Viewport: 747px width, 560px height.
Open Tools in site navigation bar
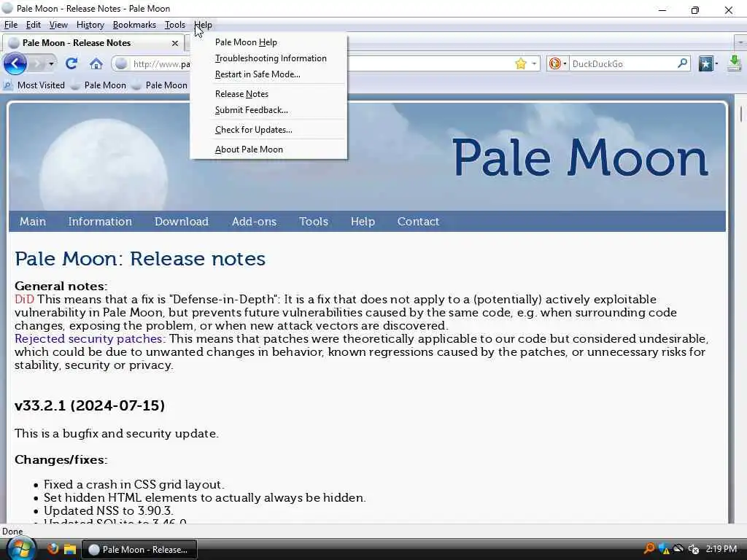point(314,222)
